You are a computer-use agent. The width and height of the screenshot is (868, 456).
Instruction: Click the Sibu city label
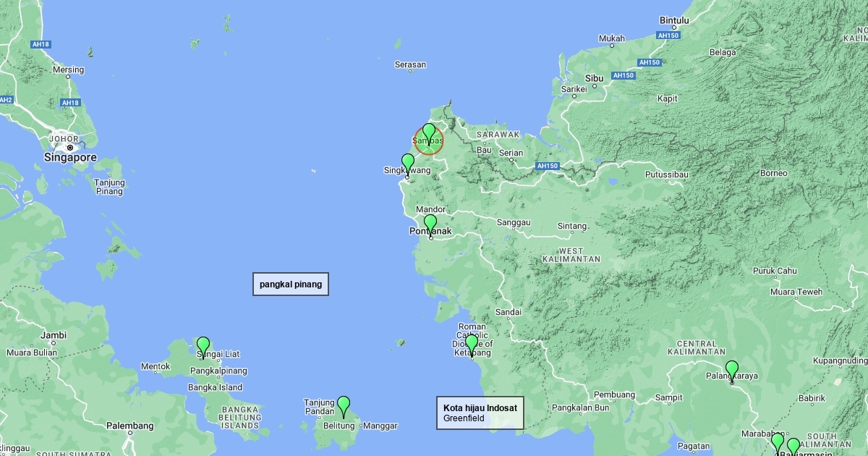[595, 77]
